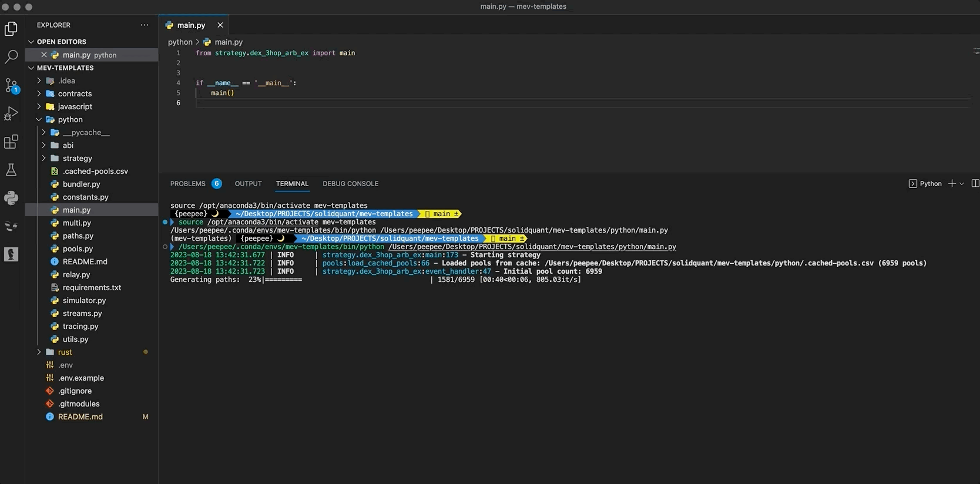Open the modified root README.md file
980x484 pixels.
coord(92,416)
